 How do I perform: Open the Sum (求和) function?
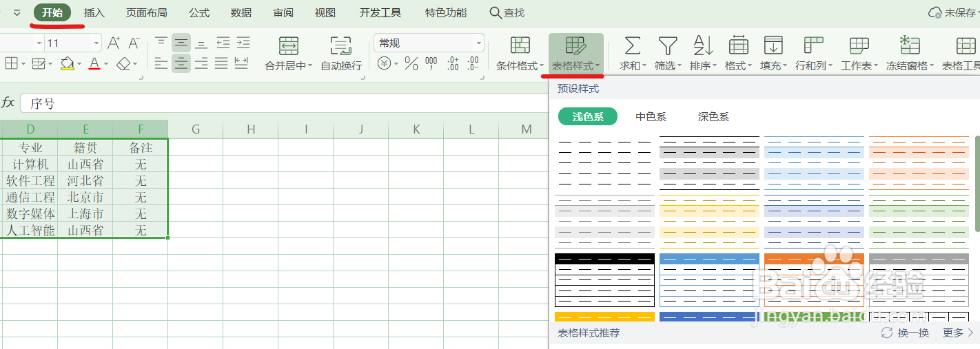point(633,54)
